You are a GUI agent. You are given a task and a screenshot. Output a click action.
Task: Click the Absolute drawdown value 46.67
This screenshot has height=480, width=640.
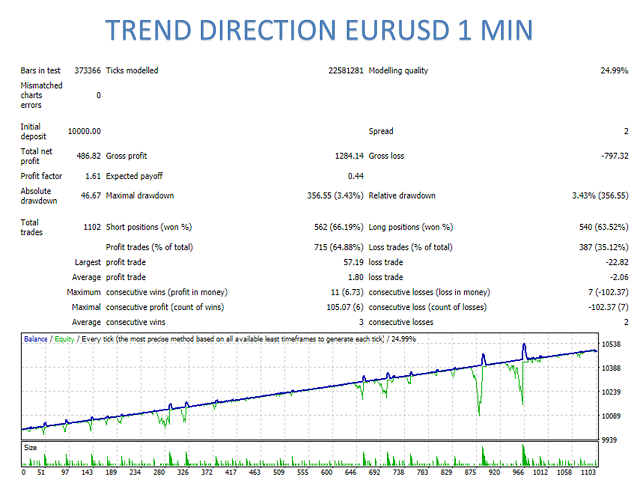91,196
